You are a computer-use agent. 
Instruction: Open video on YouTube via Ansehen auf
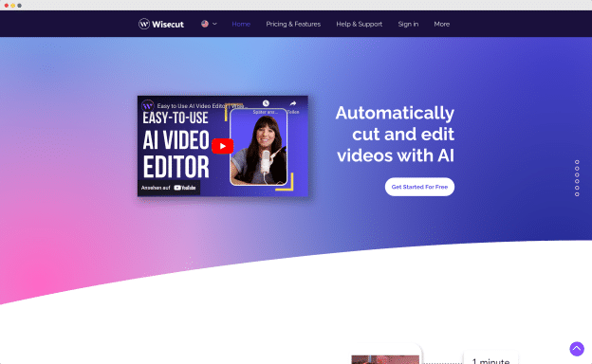click(168, 188)
